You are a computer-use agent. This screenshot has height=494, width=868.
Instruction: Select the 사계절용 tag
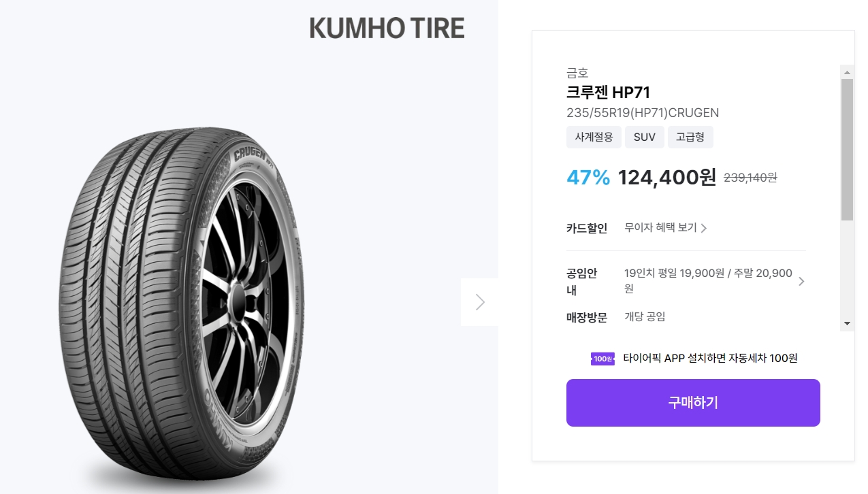click(x=593, y=137)
